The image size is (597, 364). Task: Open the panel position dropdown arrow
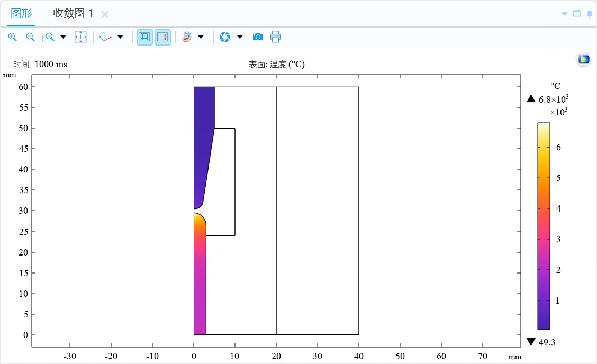(565, 14)
